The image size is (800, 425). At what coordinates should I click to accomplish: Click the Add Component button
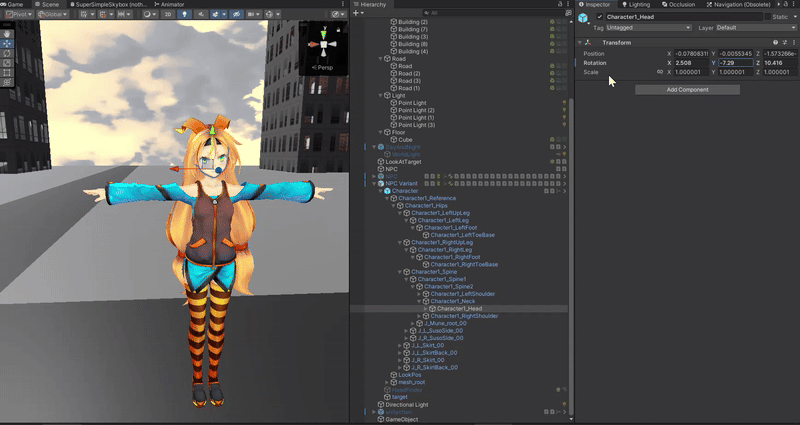tap(687, 90)
